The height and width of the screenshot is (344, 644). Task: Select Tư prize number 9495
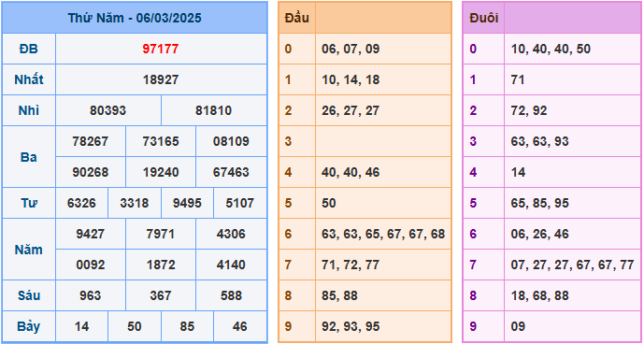click(x=187, y=203)
